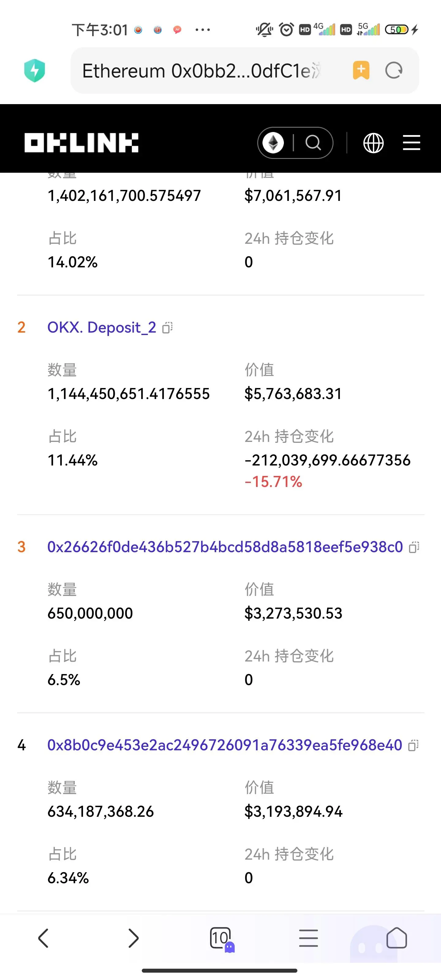This screenshot has height=980, width=441.
Task: Select quantity 650,000,000
Action: (90, 613)
